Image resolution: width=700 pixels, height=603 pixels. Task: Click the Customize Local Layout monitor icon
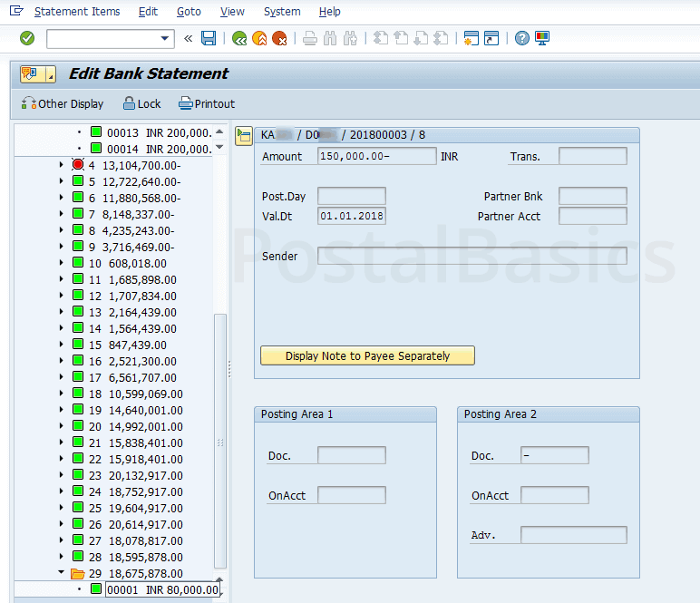point(542,38)
